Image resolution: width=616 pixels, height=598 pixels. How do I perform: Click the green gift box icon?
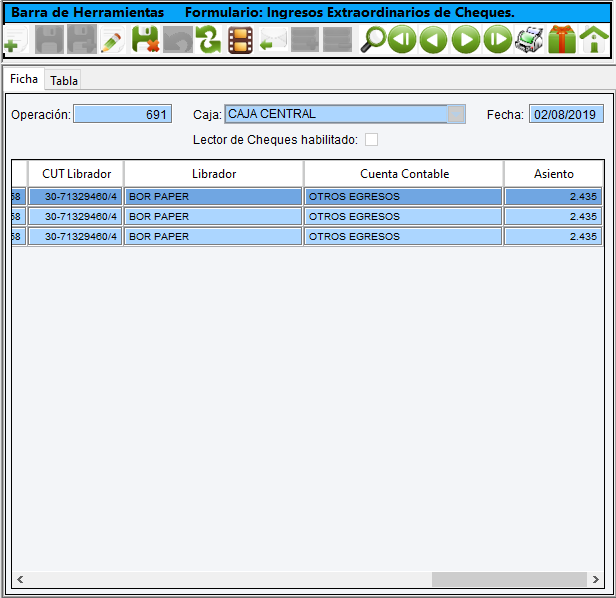tap(562, 40)
